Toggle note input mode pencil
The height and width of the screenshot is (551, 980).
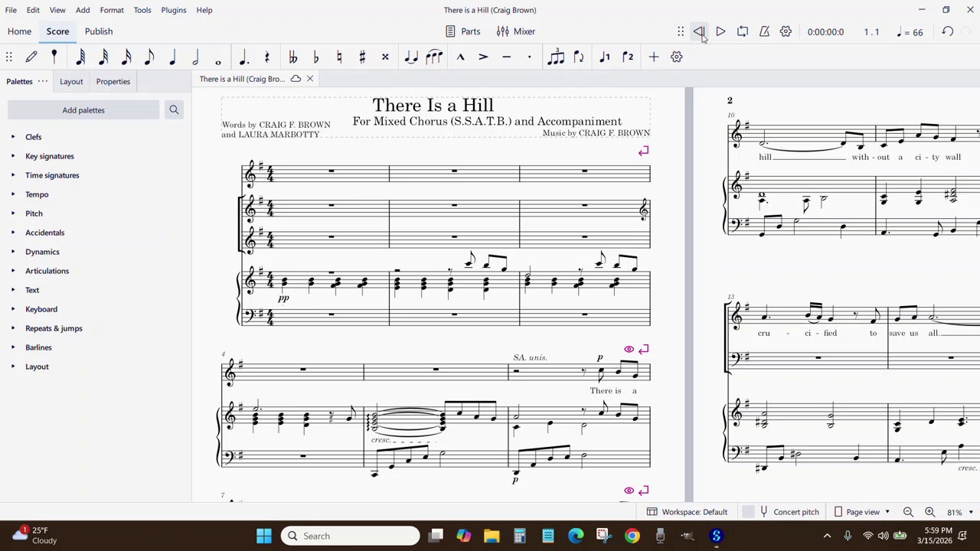(x=31, y=57)
